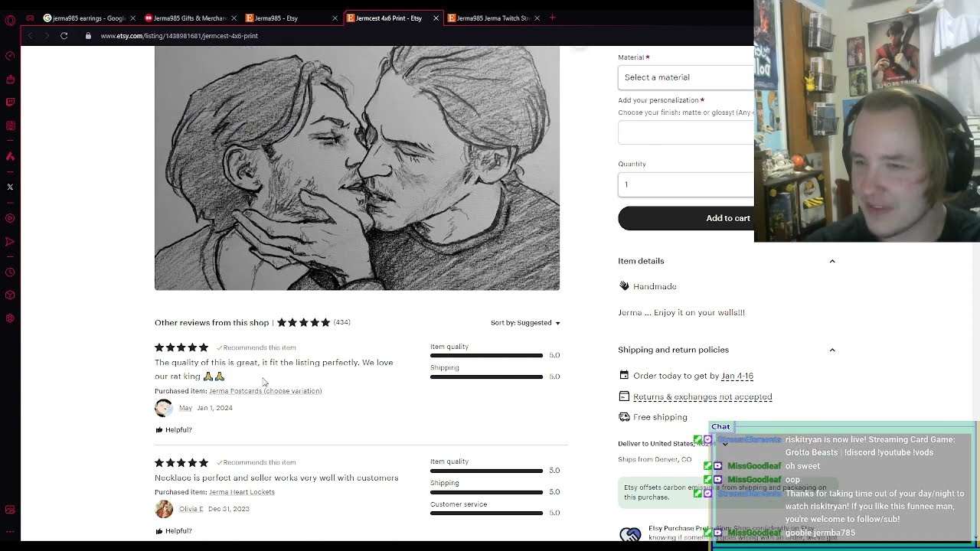Open X (Twitter) sidebar panel
980x551 pixels.
[10, 187]
